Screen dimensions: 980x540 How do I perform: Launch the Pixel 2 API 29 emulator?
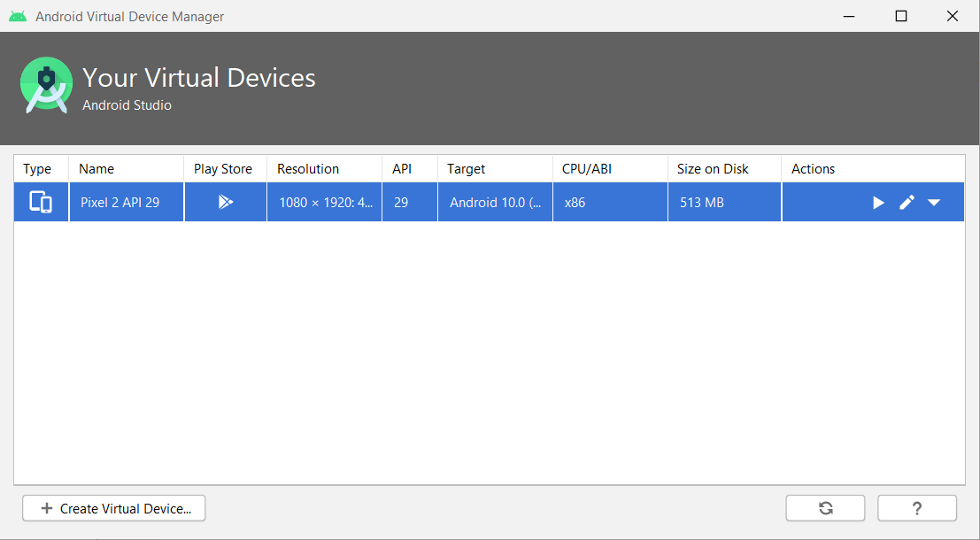click(x=878, y=203)
